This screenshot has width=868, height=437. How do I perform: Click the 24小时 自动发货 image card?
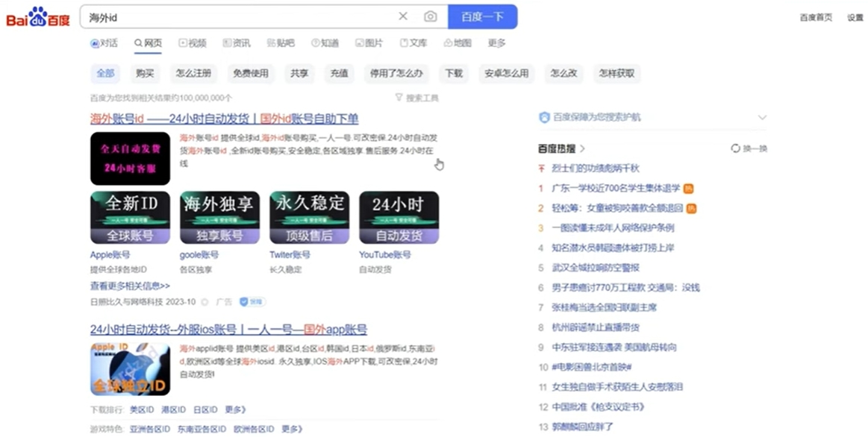point(399,218)
